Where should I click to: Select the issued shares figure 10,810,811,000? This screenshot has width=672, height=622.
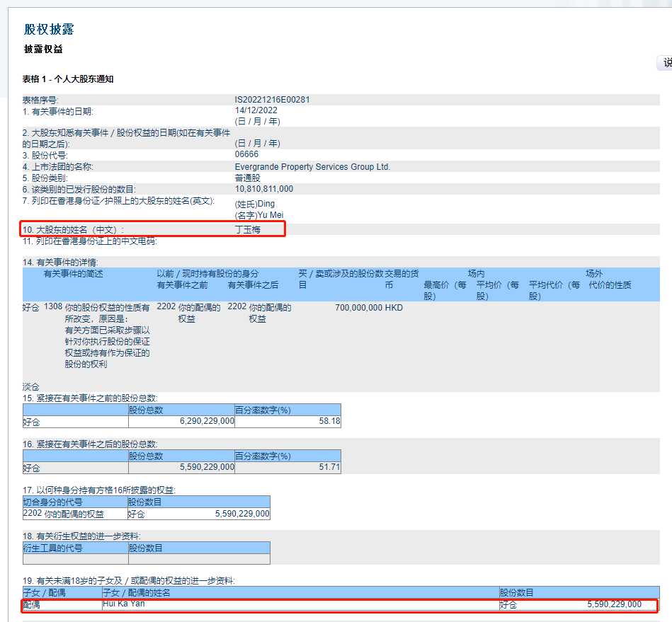(263, 189)
